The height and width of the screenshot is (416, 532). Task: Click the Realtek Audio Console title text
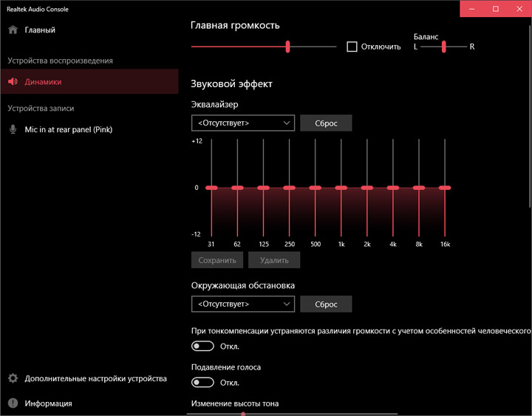pos(38,9)
